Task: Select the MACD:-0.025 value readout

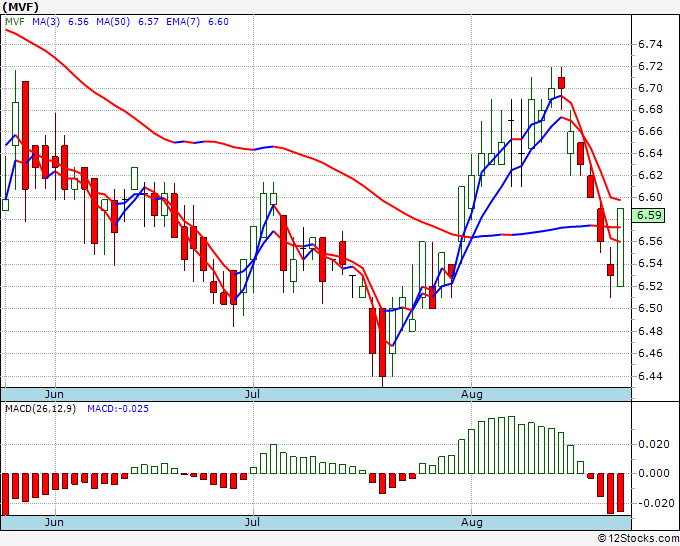Action: click(118, 409)
